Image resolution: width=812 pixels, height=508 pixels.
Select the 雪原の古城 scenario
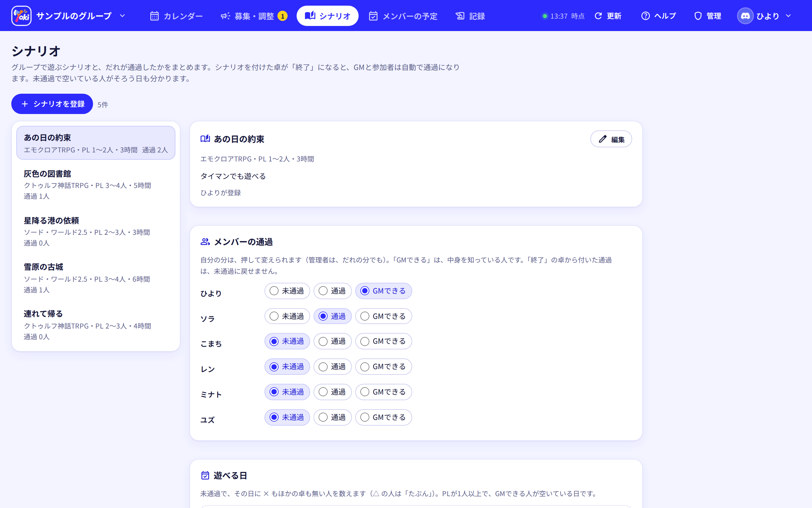click(x=96, y=278)
